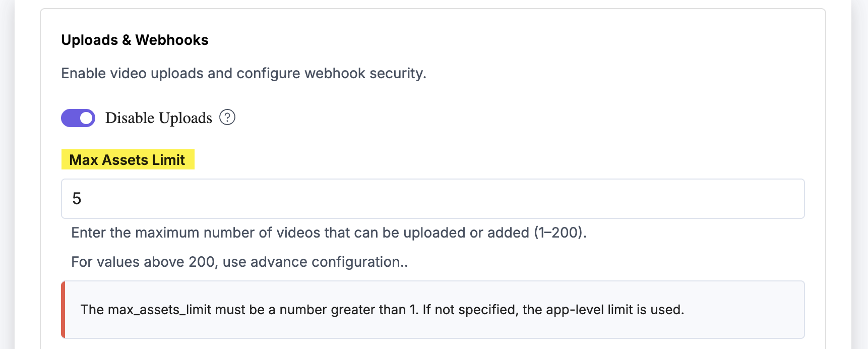Click the Uploads & Webhooks heading

[134, 39]
